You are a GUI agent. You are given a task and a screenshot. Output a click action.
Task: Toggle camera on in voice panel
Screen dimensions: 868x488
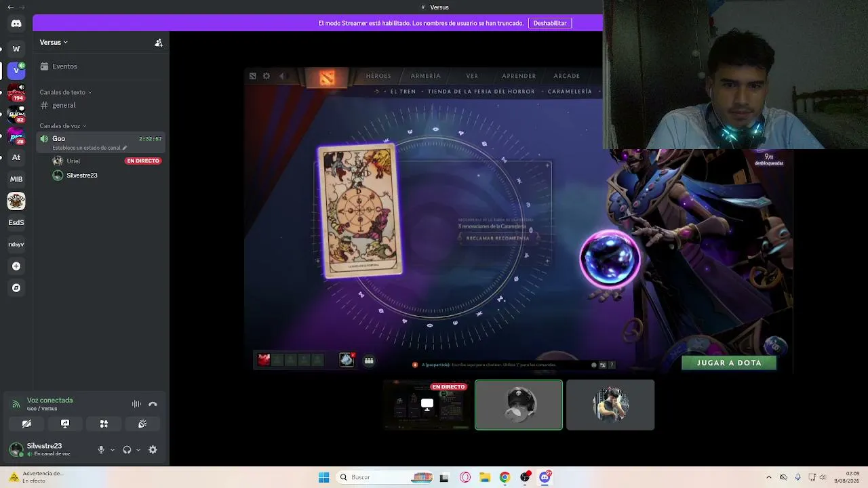tap(26, 424)
